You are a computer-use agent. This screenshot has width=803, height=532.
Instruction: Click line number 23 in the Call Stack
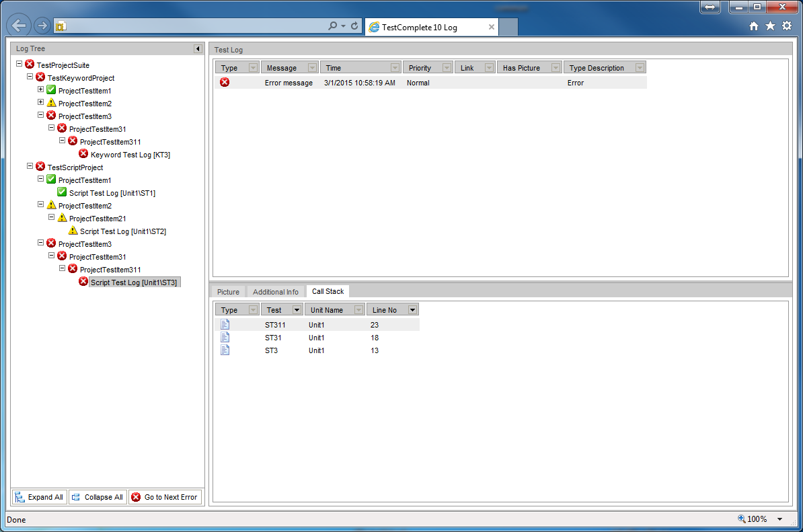(375, 325)
